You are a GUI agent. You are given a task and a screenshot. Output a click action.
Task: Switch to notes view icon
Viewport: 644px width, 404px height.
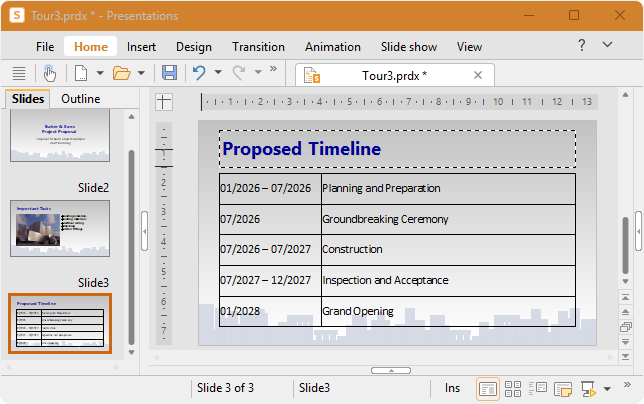pos(563,389)
